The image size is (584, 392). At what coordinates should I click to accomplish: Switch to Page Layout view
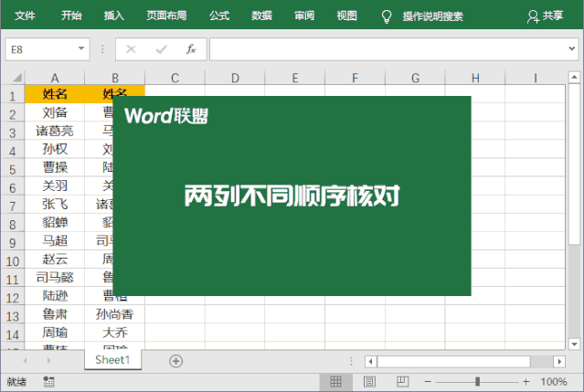coord(369,381)
